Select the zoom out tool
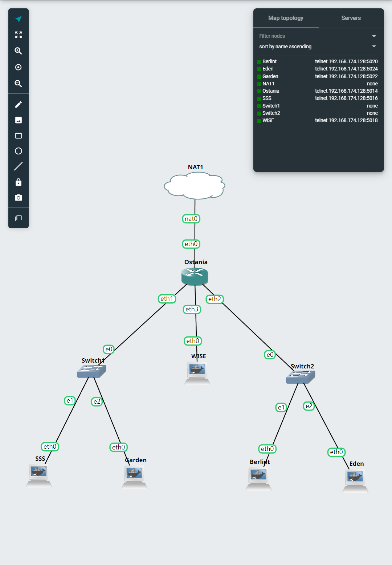 (x=19, y=83)
